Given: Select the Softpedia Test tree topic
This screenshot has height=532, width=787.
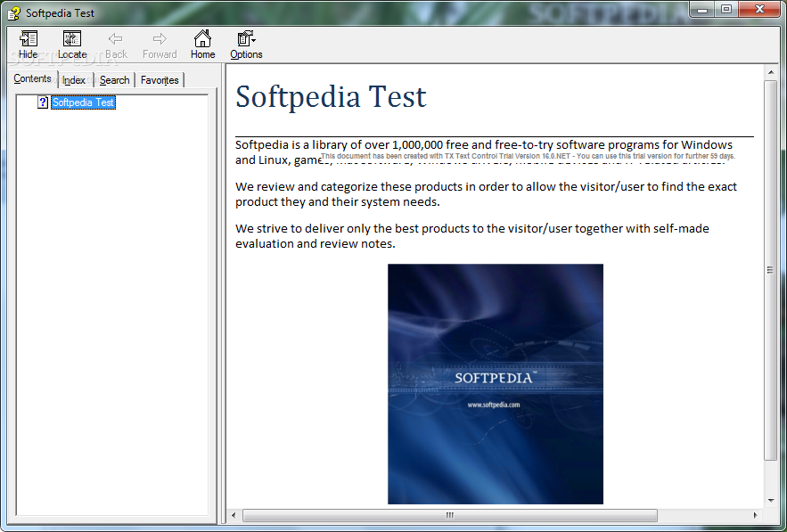Looking at the screenshot, I should [x=83, y=102].
